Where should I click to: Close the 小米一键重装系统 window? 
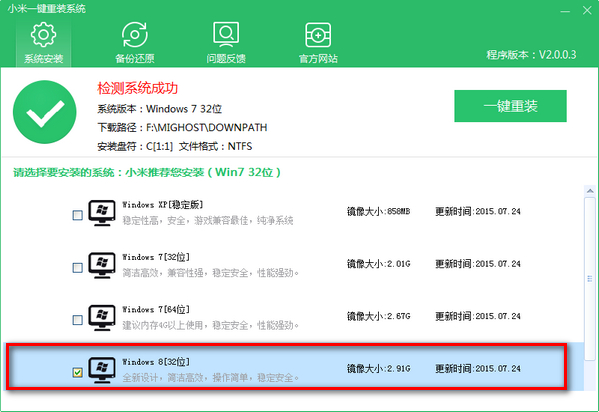587,10
